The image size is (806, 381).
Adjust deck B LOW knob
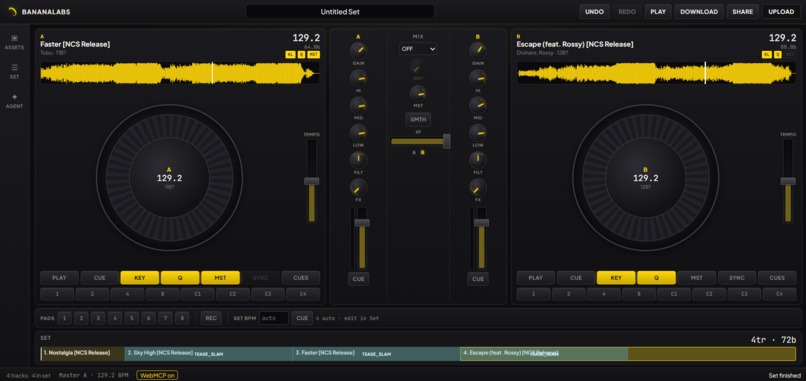click(x=478, y=133)
